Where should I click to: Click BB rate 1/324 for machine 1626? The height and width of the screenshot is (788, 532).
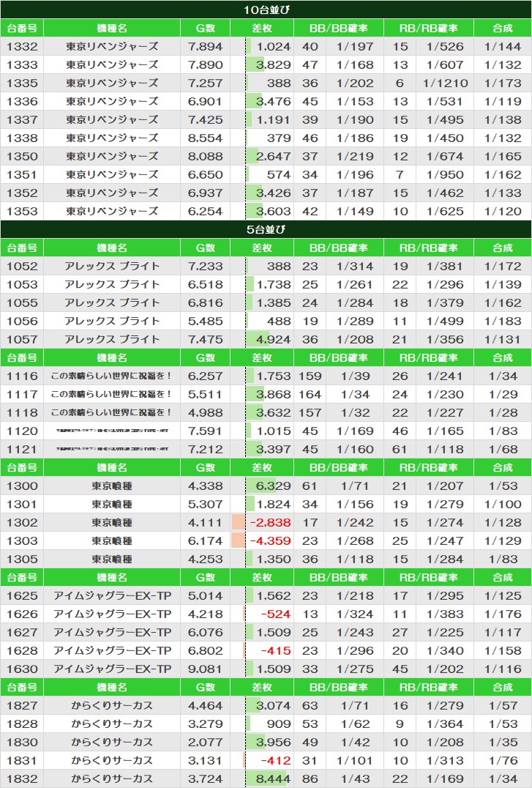click(x=355, y=614)
